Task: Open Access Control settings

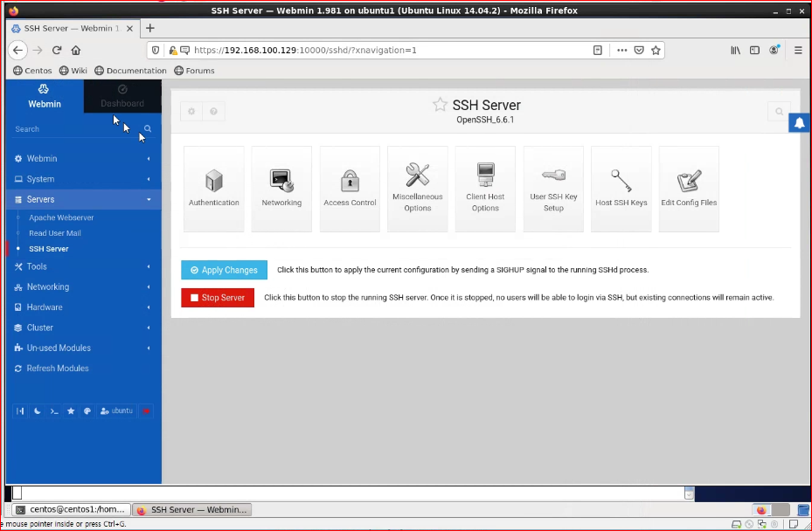Action: coord(350,189)
